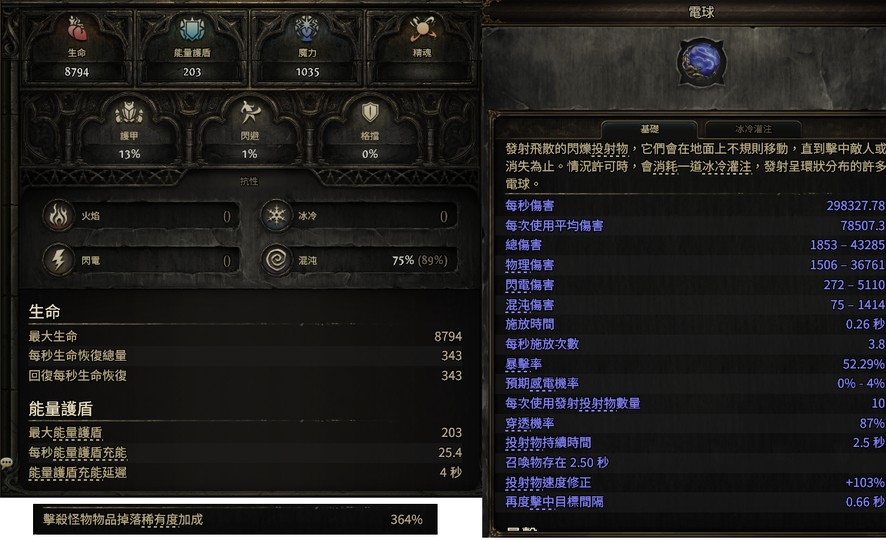Select the Energy Shield (能量護盾) icon
886x540 pixels.
(x=192, y=29)
